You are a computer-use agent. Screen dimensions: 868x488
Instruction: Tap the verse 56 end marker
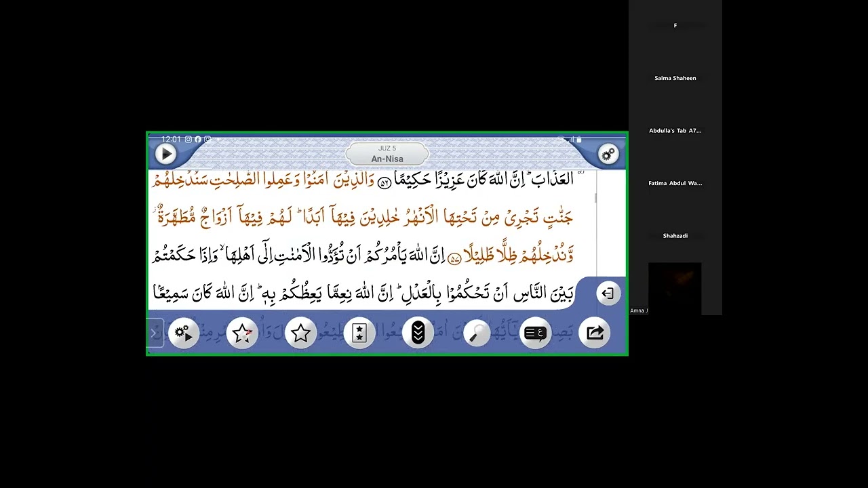[x=384, y=182]
